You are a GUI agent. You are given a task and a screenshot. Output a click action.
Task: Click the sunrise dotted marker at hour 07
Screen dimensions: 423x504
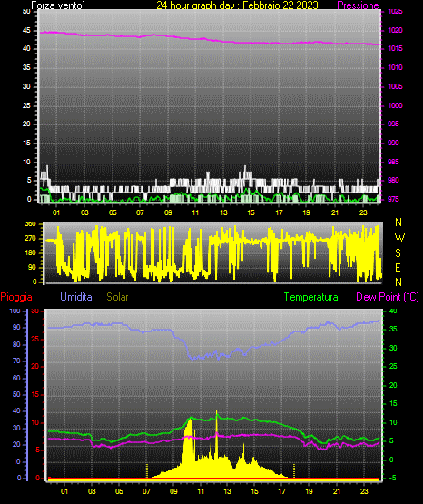[x=147, y=471]
